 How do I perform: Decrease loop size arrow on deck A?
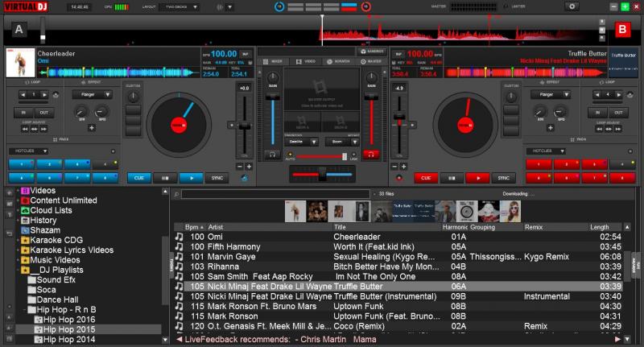23,95
